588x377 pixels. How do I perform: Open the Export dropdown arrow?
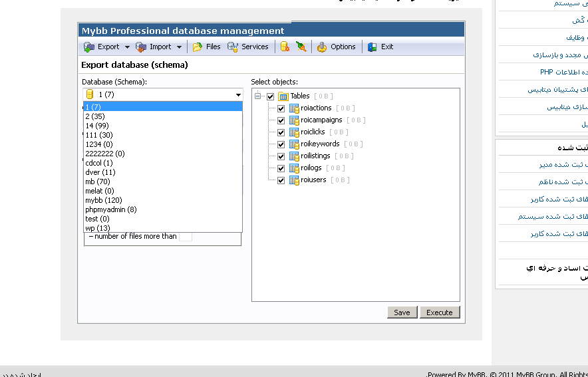(x=127, y=47)
